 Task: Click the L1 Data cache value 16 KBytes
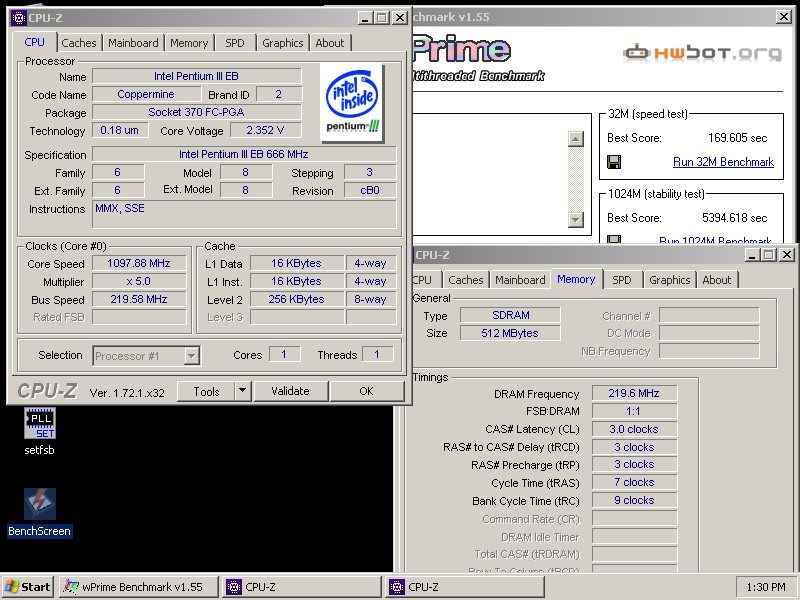click(x=296, y=263)
